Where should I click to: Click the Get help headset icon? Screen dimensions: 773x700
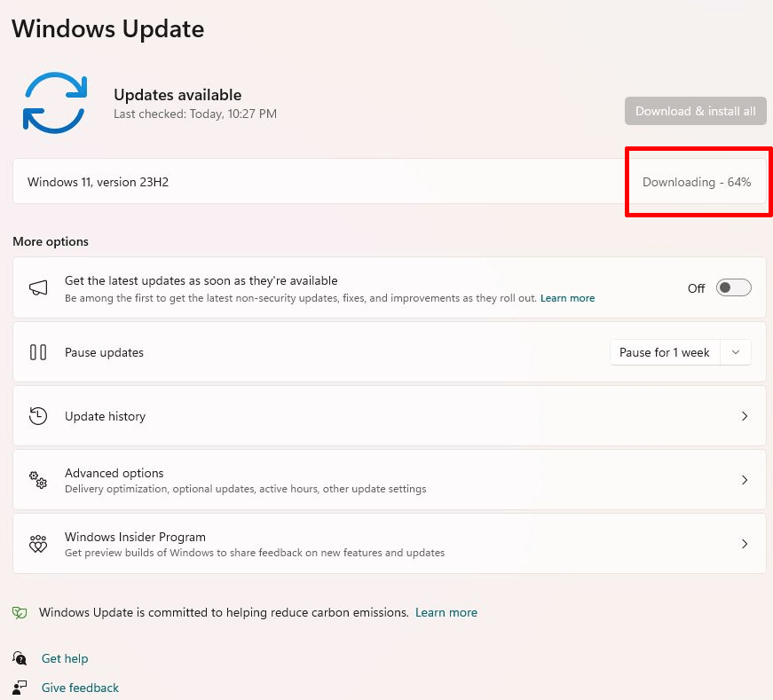click(x=20, y=658)
